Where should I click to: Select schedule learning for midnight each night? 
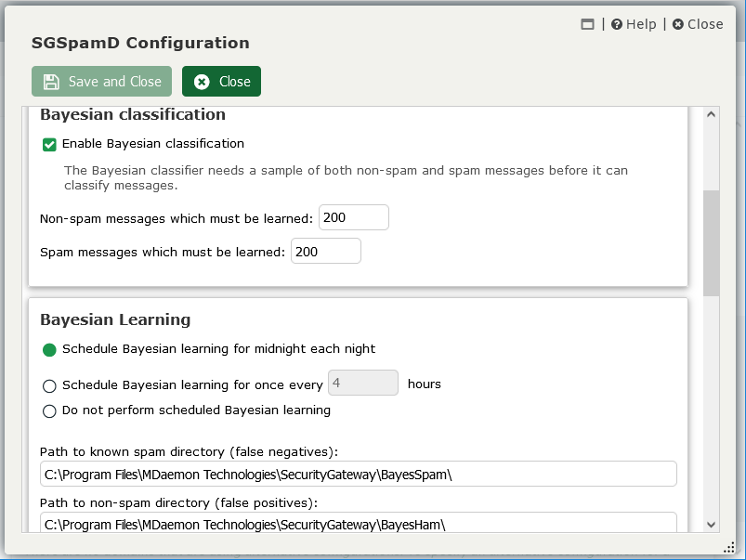49,351
